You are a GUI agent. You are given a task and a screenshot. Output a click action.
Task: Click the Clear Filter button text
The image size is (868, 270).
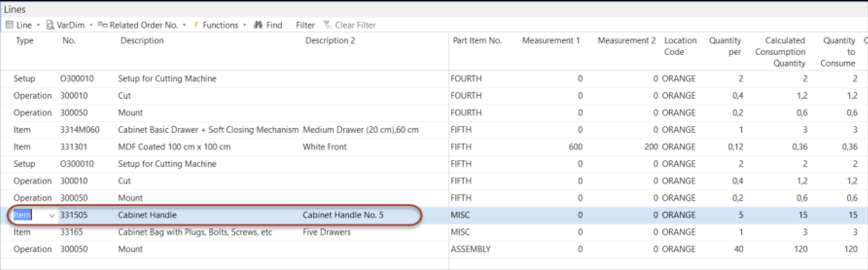click(355, 25)
